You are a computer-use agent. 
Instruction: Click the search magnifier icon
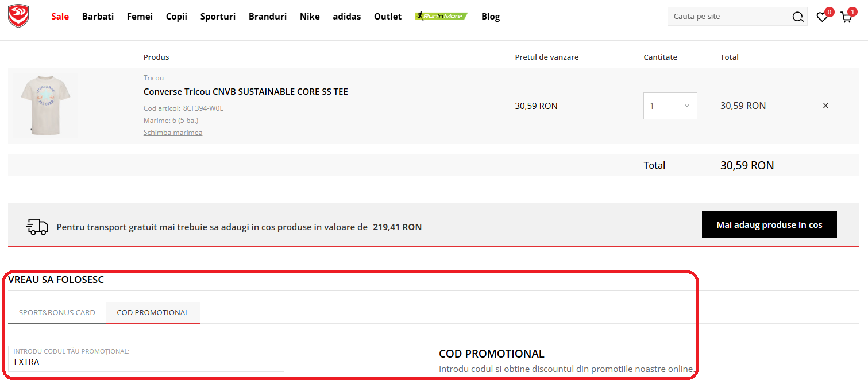[x=798, y=17]
